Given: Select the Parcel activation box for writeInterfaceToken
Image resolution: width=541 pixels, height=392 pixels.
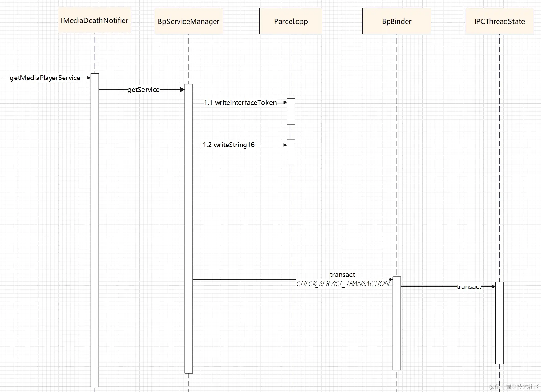Looking at the screenshot, I should click(x=291, y=112).
